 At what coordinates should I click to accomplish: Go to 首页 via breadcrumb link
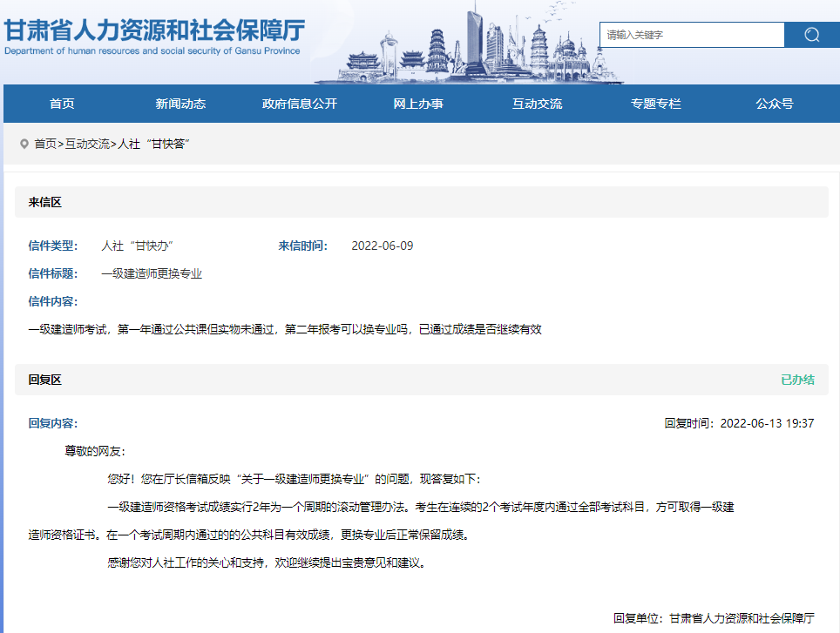(x=45, y=144)
